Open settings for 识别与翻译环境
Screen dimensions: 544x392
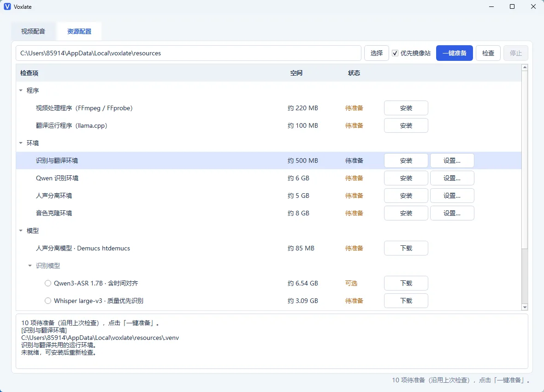[x=452, y=160]
